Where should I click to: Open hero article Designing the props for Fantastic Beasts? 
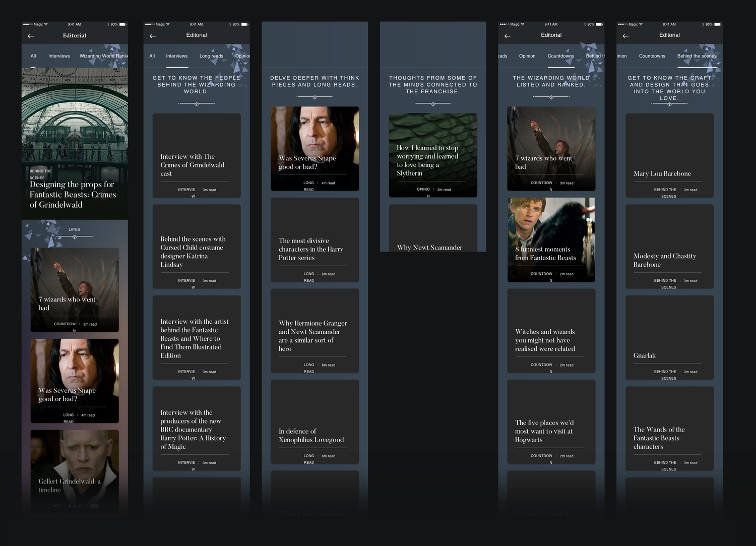click(x=75, y=144)
